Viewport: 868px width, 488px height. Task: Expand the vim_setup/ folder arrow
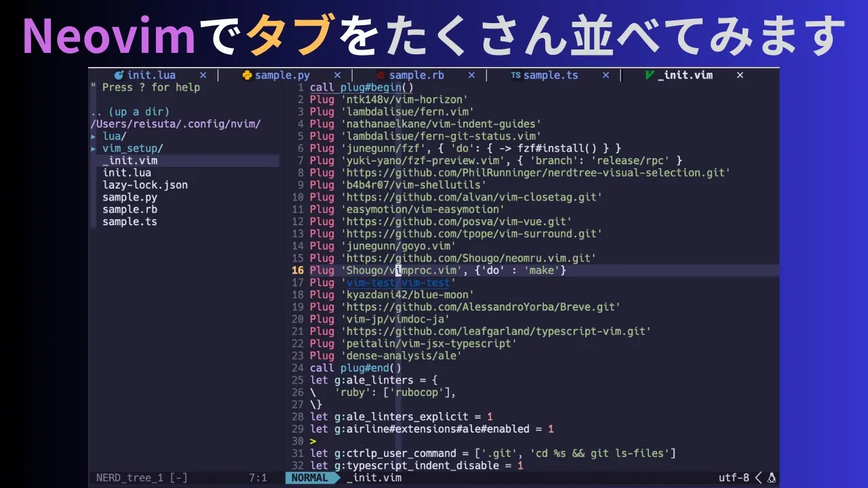point(94,148)
